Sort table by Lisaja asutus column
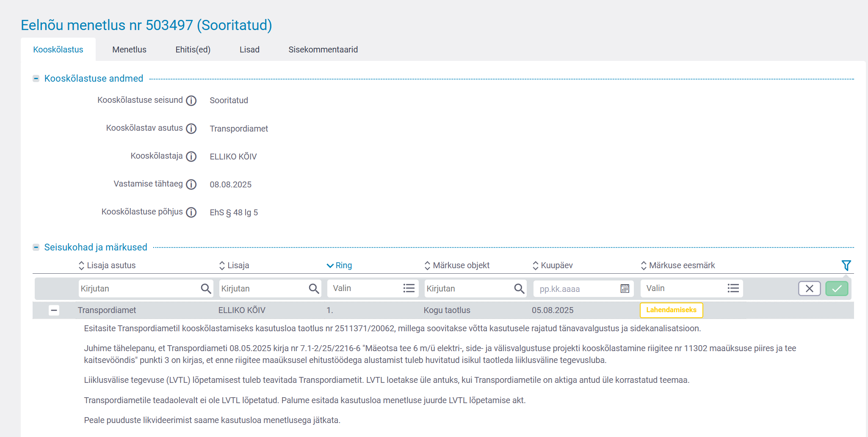 pyautogui.click(x=107, y=265)
